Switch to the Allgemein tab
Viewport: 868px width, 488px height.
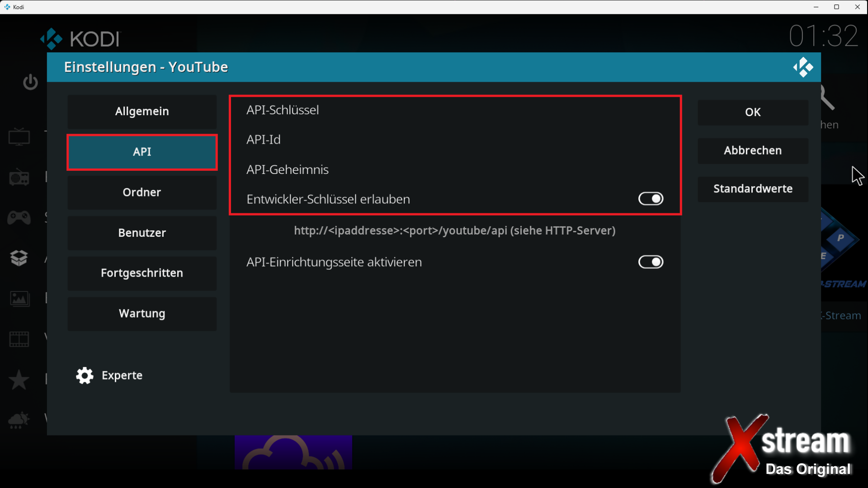pos(142,112)
